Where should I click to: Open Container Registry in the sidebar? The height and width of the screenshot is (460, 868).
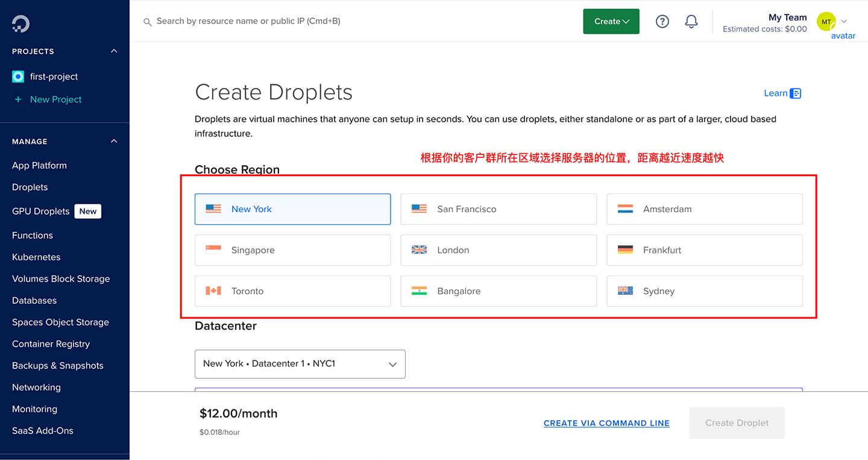point(51,344)
